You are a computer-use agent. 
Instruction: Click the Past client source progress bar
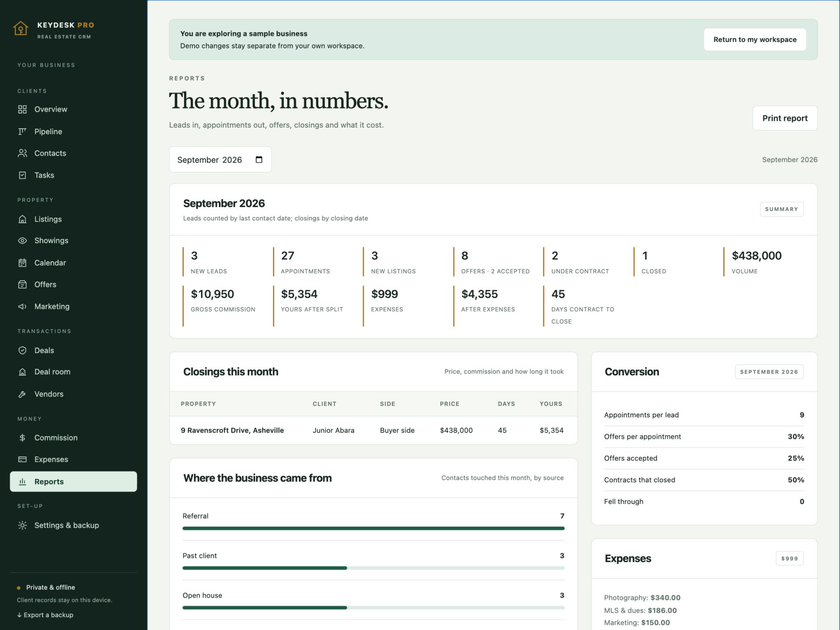[373, 568]
